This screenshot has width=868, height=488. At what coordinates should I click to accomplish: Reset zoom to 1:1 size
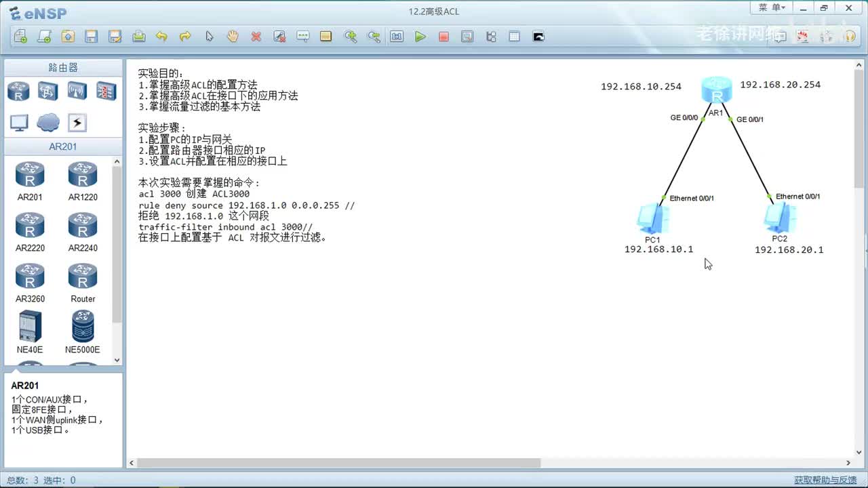pos(397,37)
